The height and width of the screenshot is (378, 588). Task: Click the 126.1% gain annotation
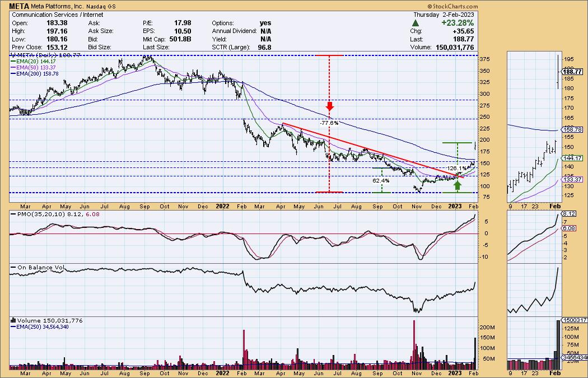[457, 169]
